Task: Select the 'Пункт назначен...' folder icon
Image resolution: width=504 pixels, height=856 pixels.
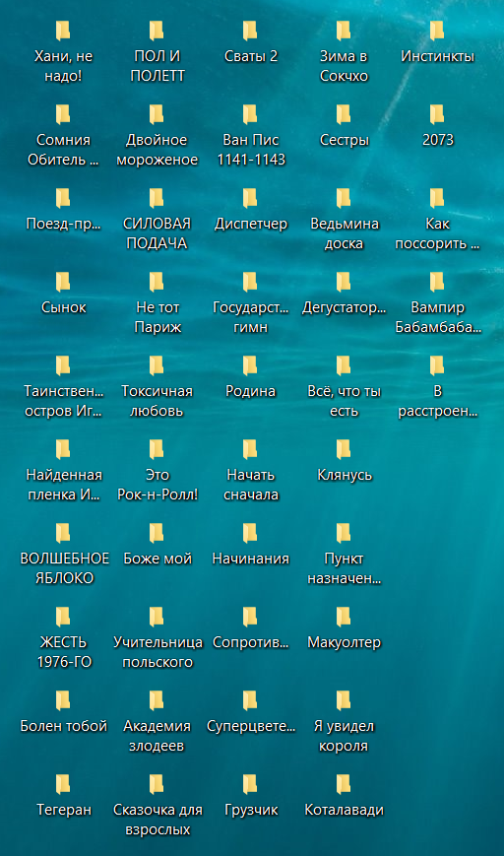Action: pos(344,533)
